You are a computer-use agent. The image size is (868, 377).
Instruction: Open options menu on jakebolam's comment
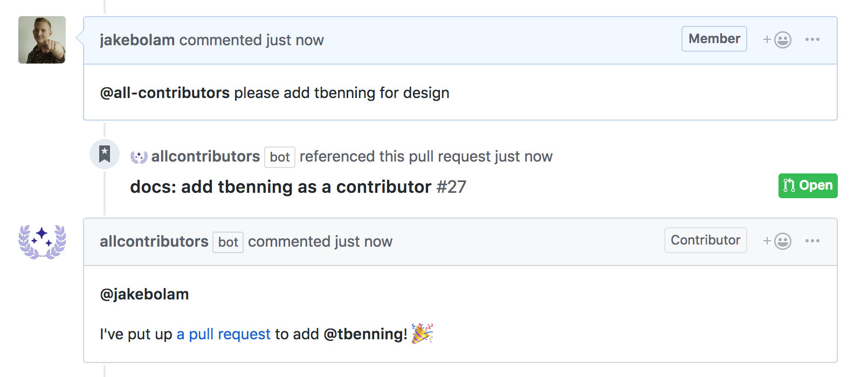coord(812,39)
